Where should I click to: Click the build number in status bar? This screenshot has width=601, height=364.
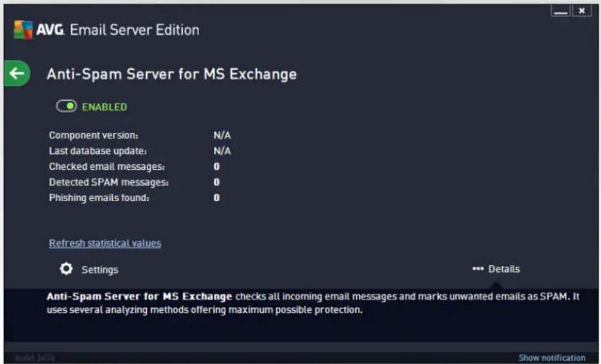click(35, 358)
